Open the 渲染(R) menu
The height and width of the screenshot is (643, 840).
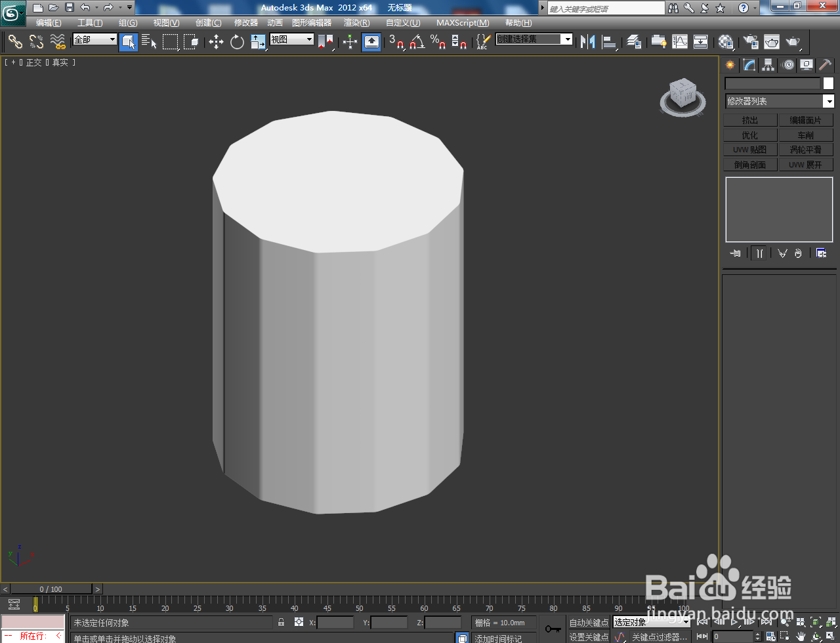tap(357, 23)
